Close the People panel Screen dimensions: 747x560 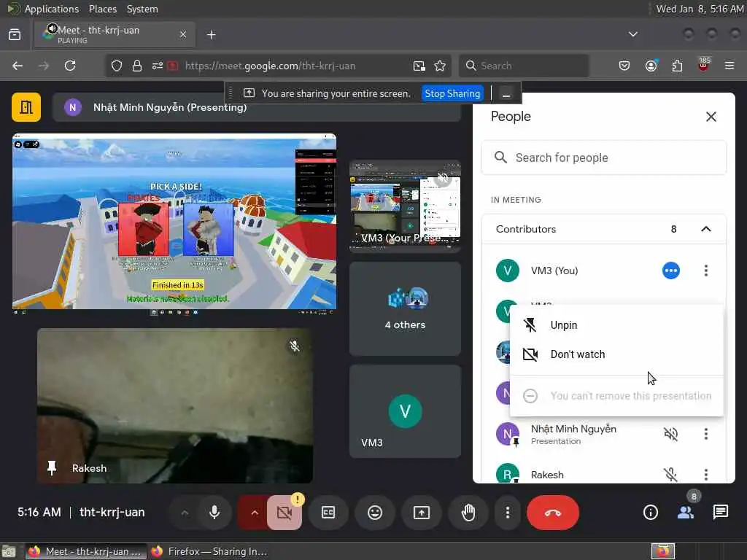tap(711, 117)
